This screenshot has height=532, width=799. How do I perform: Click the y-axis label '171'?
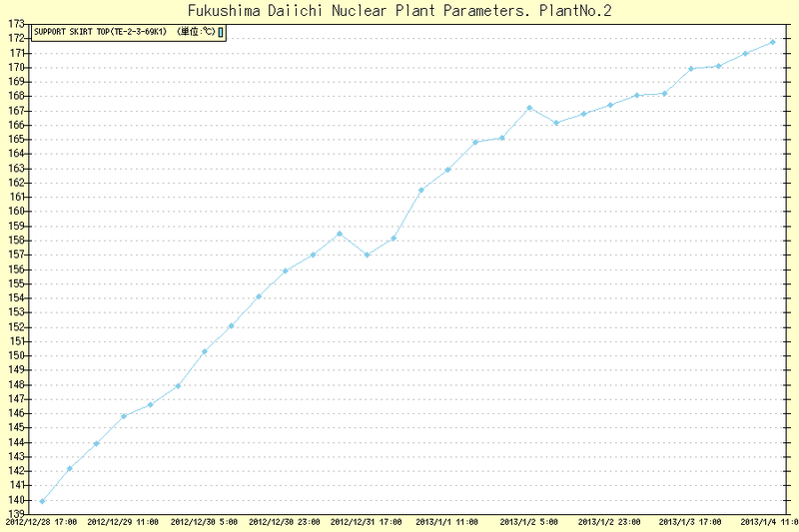[16, 53]
